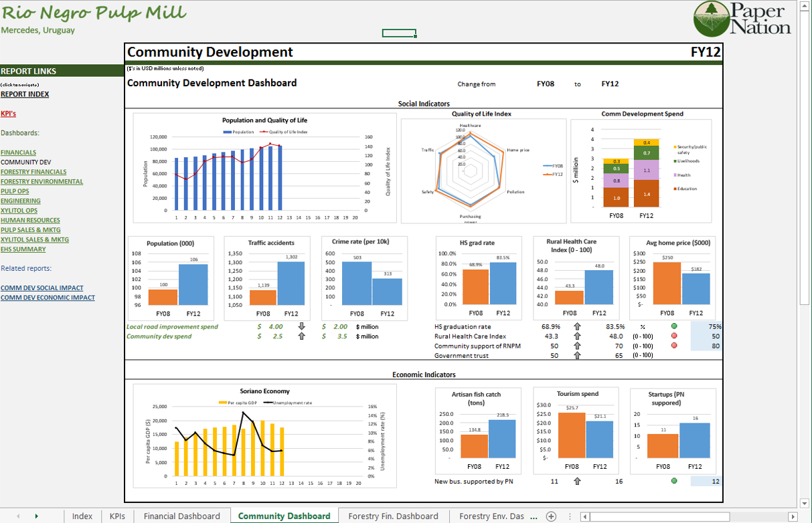Viewport: 812px width, 523px height.
Task: Open the KPI's link in sidebar
Action: click(9, 114)
